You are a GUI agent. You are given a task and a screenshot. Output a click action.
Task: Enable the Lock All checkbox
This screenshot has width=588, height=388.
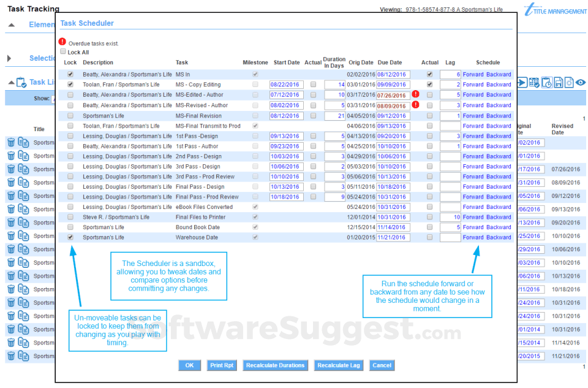pos(62,51)
